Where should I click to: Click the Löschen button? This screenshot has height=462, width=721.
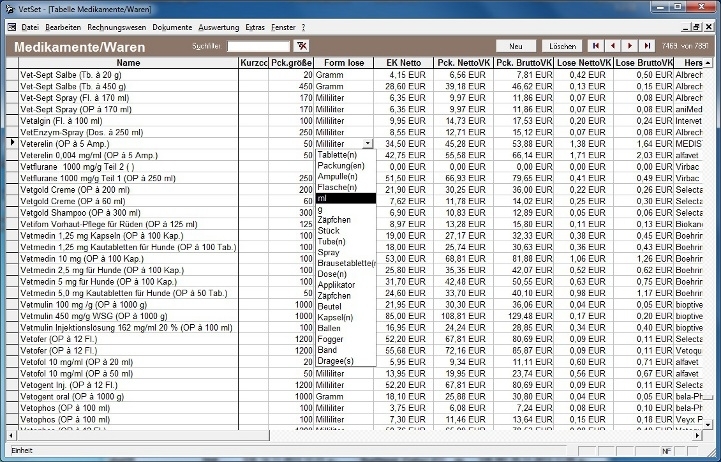click(562, 46)
